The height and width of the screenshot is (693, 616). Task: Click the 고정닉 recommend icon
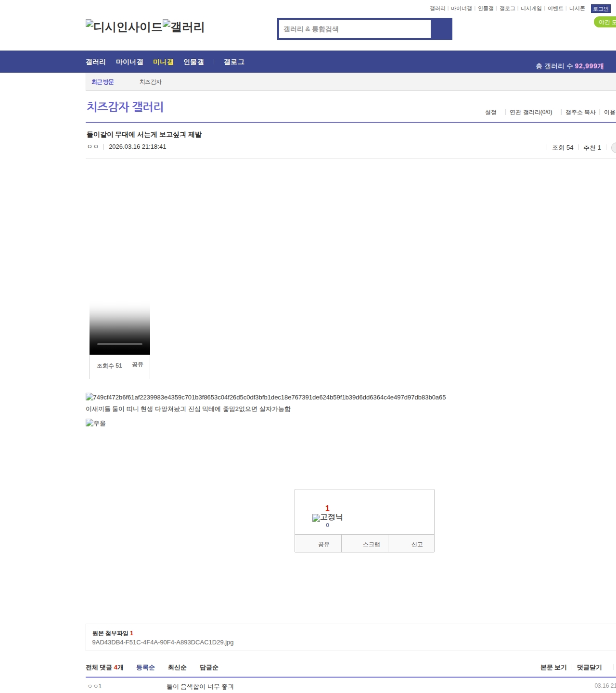point(327,517)
